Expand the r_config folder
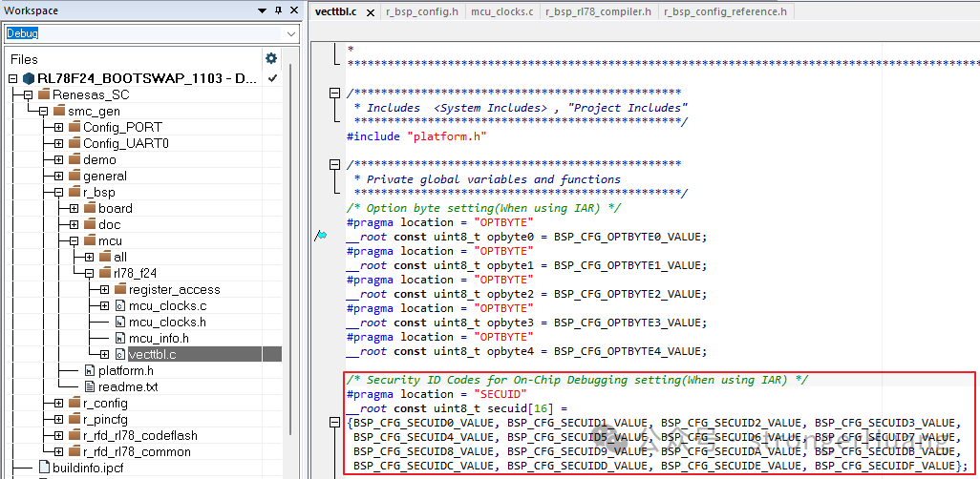This screenshot has height=479, width=980. pyautogui.click(x=59, y=403)
